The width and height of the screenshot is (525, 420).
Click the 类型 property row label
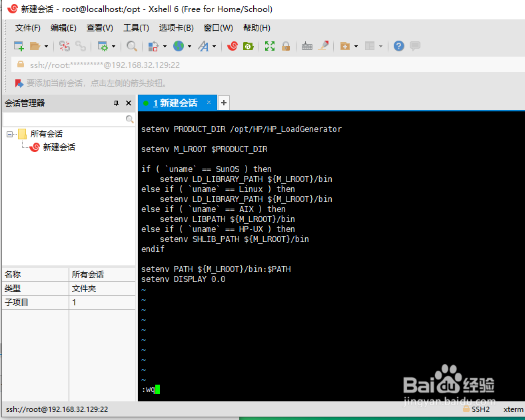[13, 289]
